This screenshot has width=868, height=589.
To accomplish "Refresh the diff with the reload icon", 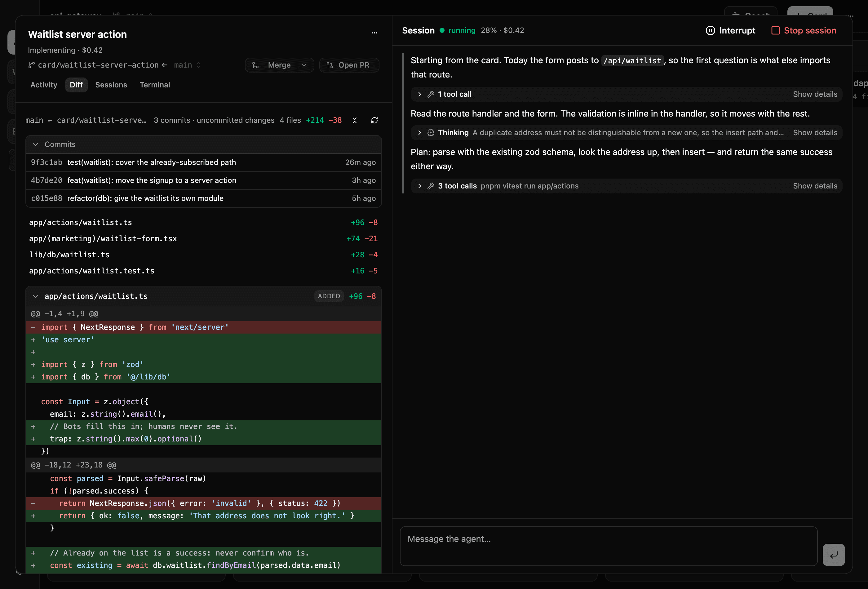I will pyautogui.click(x=374, y=120).
